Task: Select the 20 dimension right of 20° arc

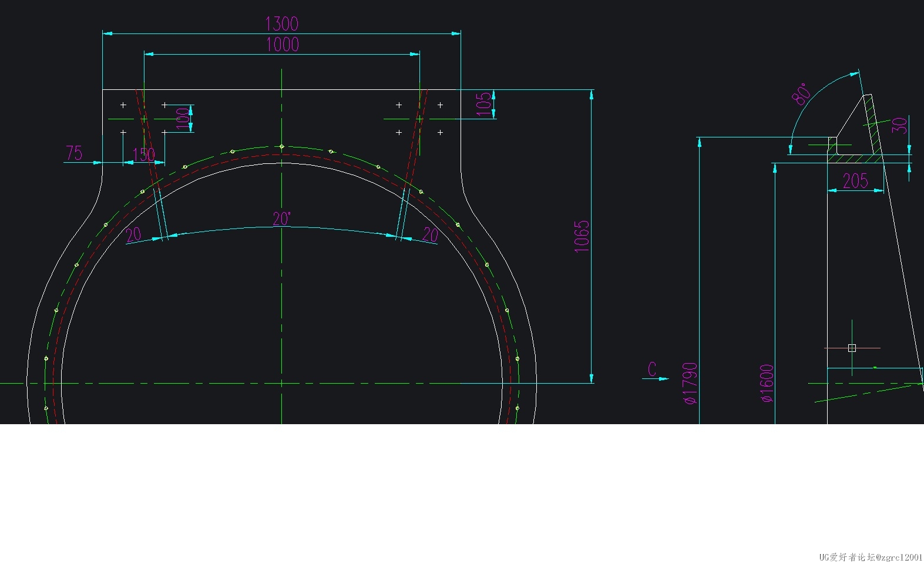Action: (431, 235)
